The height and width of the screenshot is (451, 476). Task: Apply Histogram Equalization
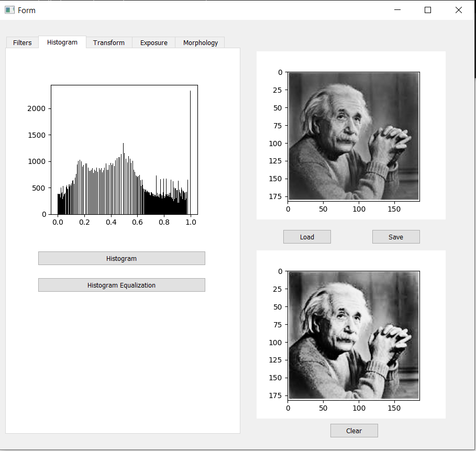tap(121, 285)
